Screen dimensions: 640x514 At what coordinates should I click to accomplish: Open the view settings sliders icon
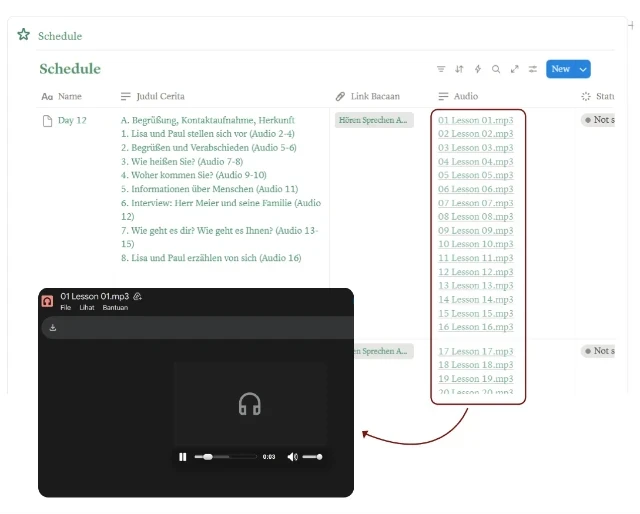[533, 69]
